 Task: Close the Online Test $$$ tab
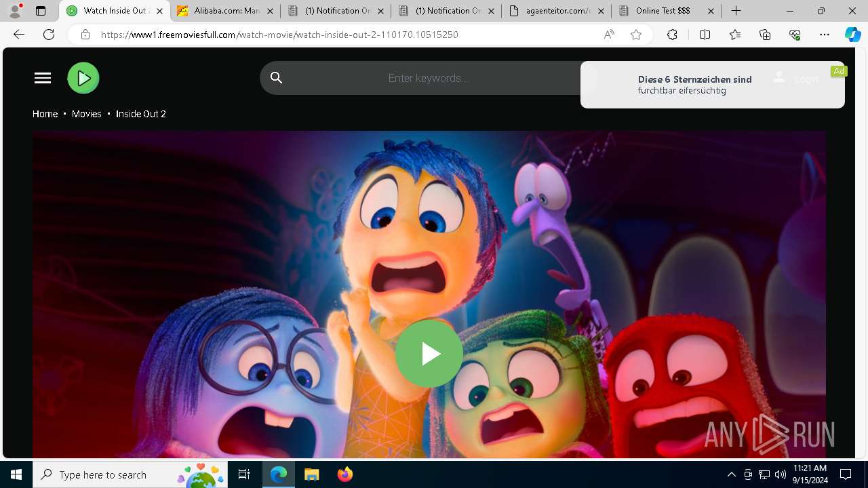(x=711, y=11)
